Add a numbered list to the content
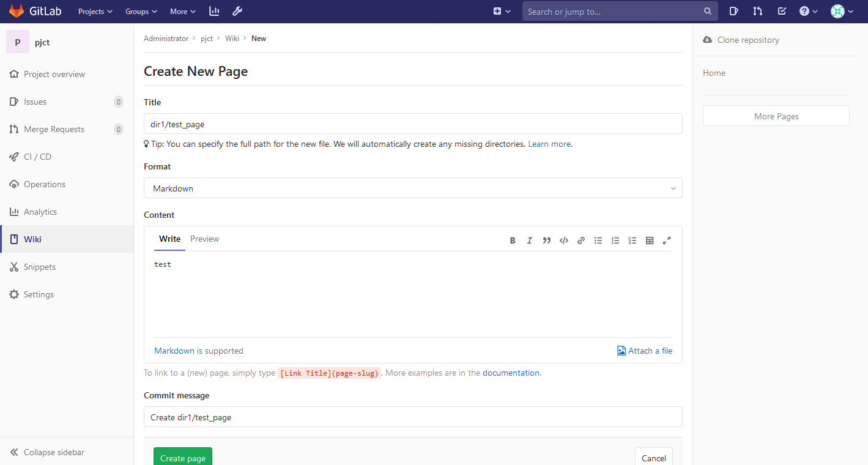This screenshot has height=465, width=868. [615, 240]
